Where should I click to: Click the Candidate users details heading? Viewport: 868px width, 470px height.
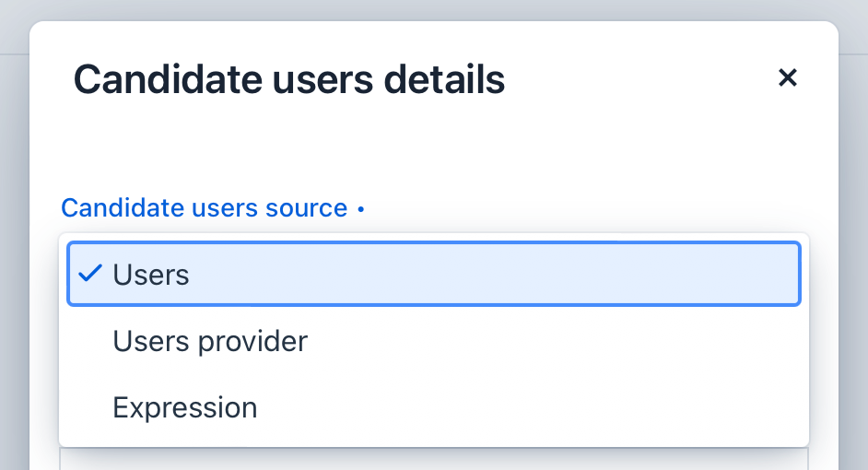(288, 80)
